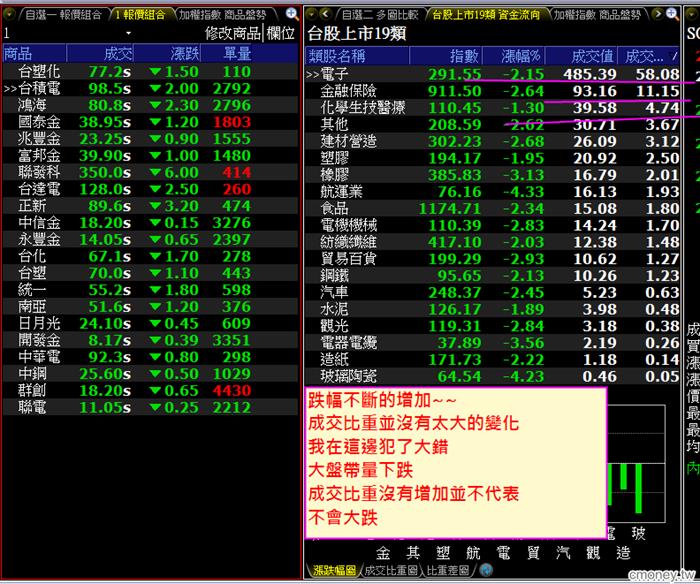The height and width of the screenshot is (584, 700).
Task: Sort by the 指數 column header
Action: point(446,56)
